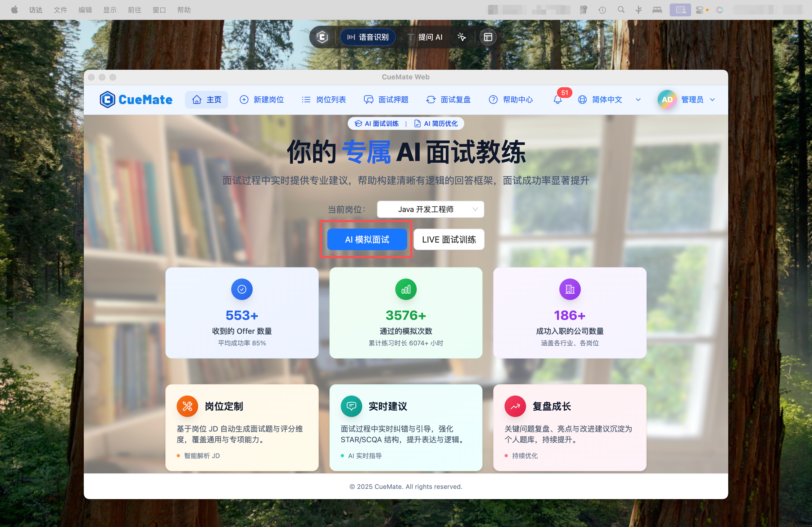Expand the 简体中文 language dropdown
The image size is (812, 527).
point(607,100)
